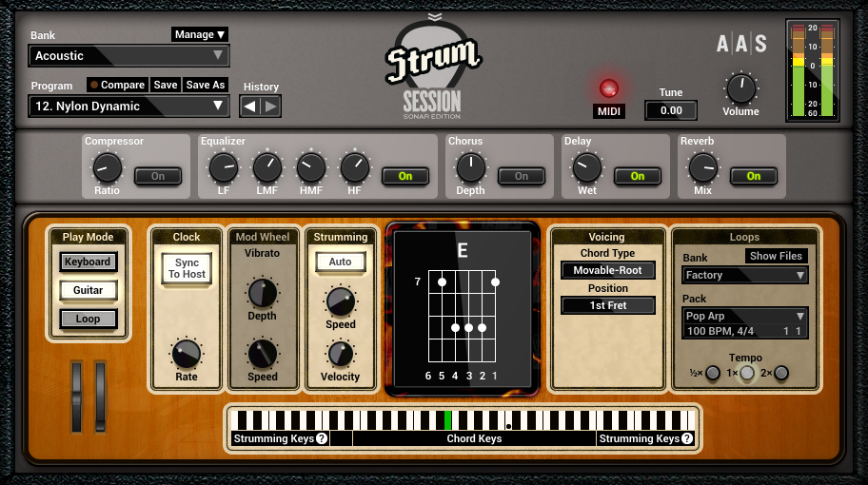Toggle the Reverb On switch
Screen dimensions: 868x485
click(754, 176)
